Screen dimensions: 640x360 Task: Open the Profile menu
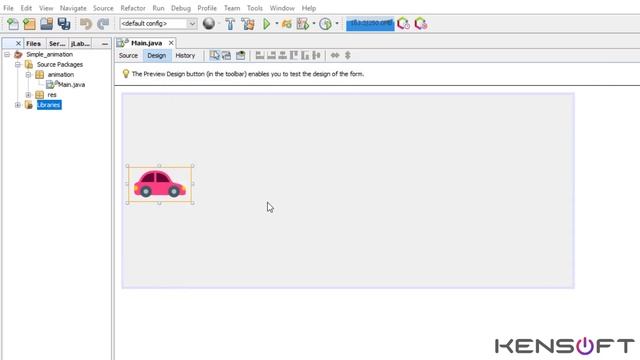pos(207,8)
